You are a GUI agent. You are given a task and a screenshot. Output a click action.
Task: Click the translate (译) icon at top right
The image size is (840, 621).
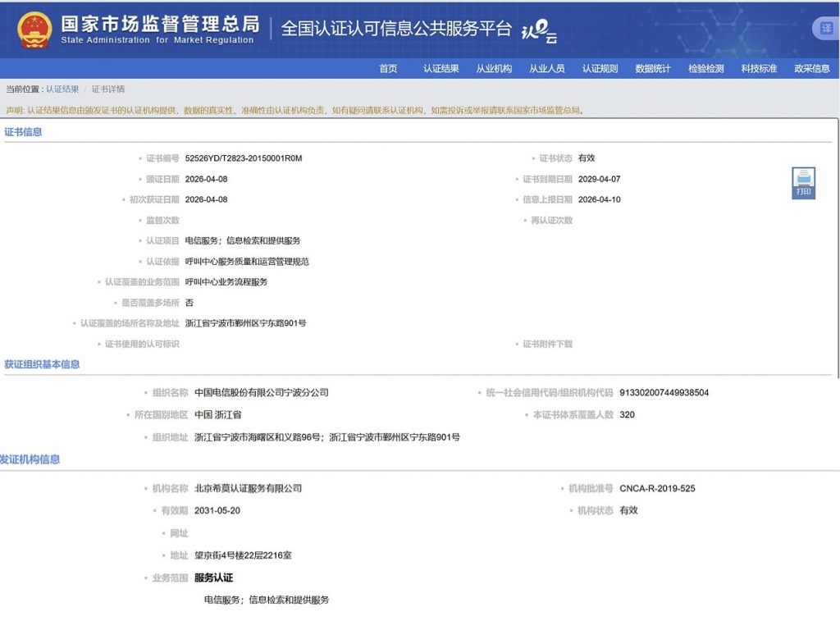[x=827, y=29]
